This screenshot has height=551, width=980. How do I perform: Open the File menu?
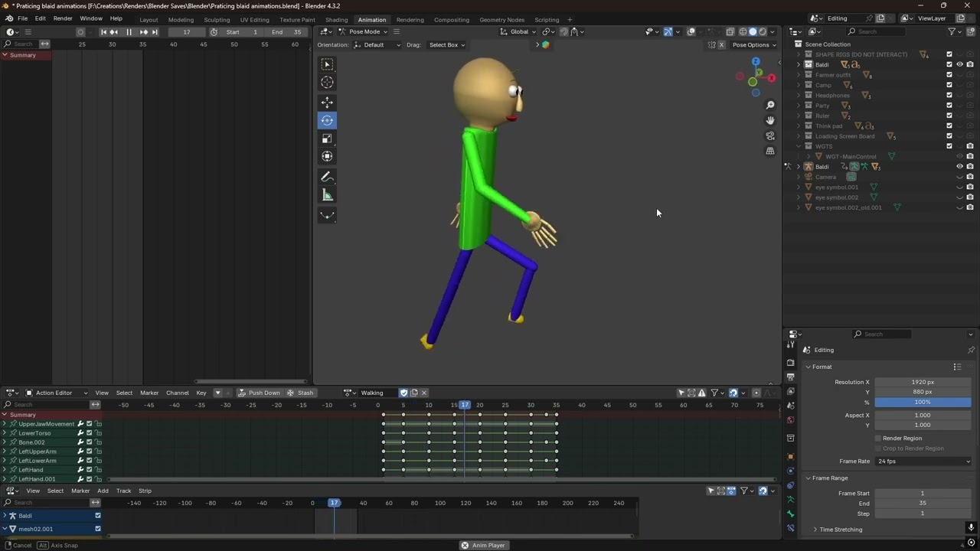tap(23, 18)
